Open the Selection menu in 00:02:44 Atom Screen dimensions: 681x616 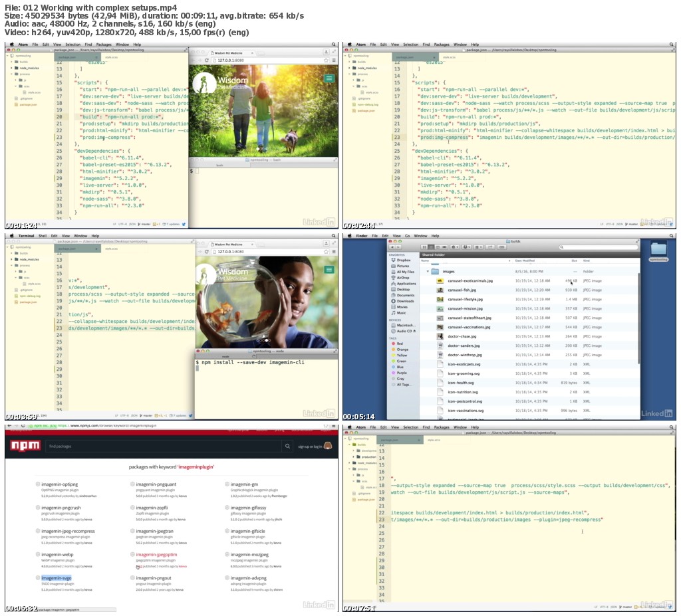410,45
